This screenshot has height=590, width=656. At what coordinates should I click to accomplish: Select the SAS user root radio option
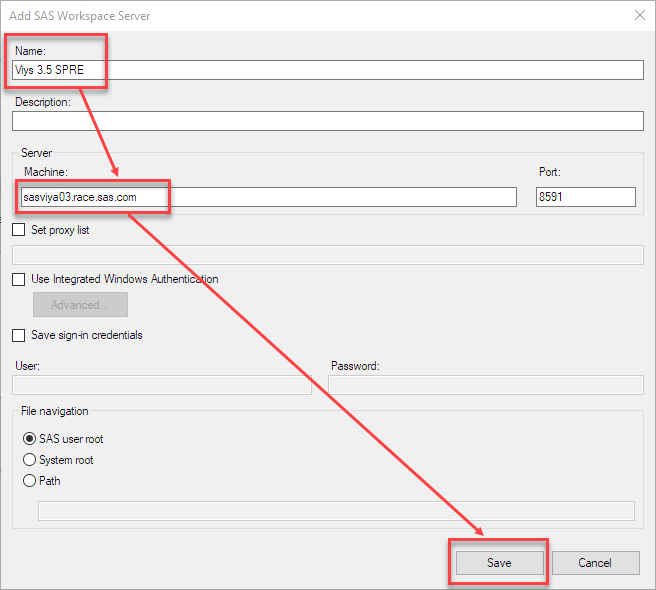[29, 439]
